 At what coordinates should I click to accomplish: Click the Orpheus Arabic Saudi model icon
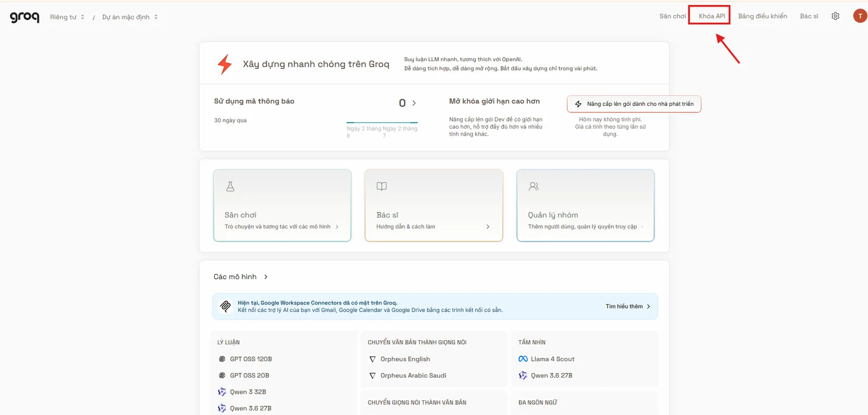coord(373,375)
